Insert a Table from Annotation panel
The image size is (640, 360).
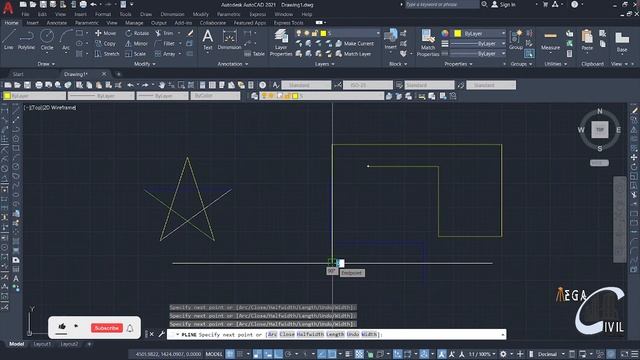point(254,53)
